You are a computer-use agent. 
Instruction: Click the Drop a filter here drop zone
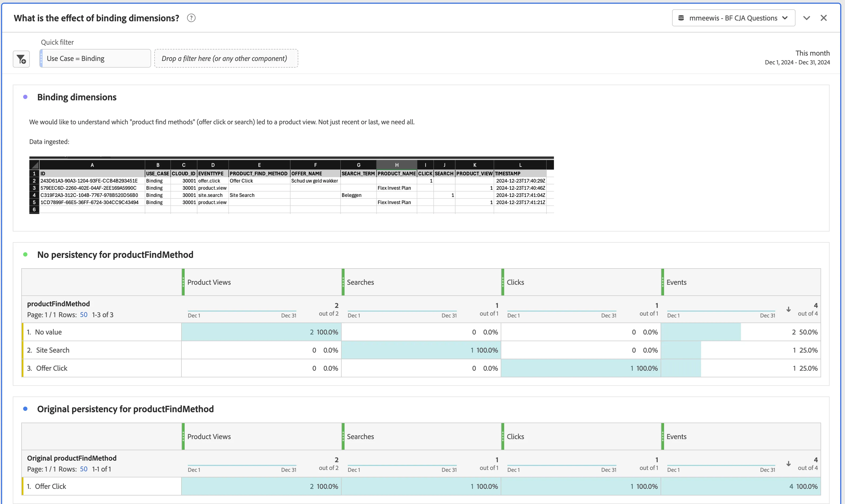[x=226, y=59]
